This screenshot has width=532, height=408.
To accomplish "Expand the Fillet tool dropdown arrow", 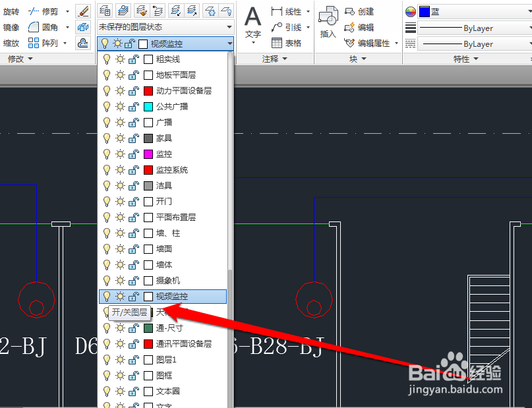I will pos(67,27).
